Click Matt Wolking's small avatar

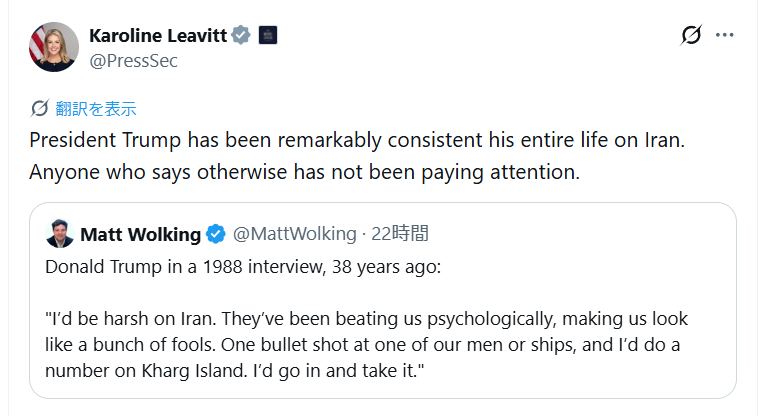[x=59, y=234]
